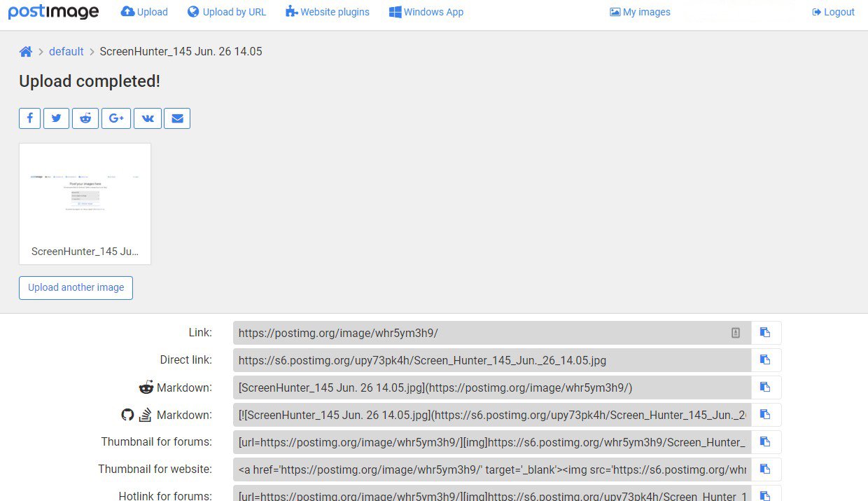Click the ScreenHunter_145 Jun. 26 14.05 breadcrumb

coord(181,51)
